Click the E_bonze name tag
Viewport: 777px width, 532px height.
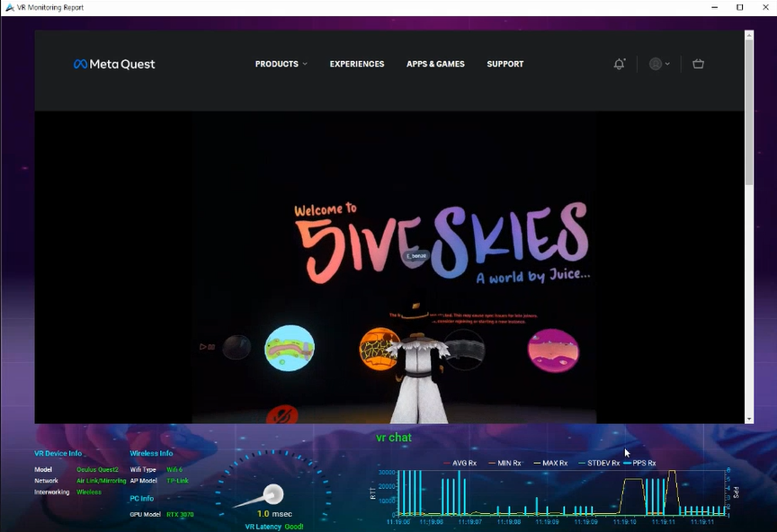pyautogui.click(x=416, y=256)
